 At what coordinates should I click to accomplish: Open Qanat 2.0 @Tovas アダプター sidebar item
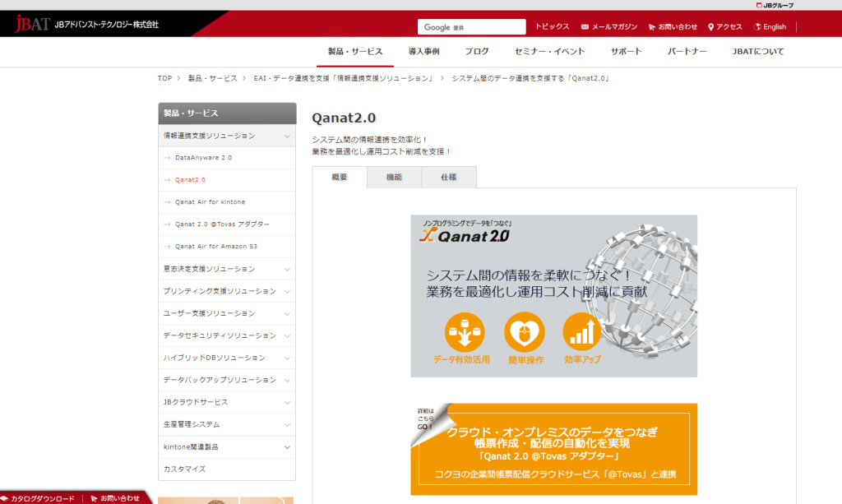222,224
